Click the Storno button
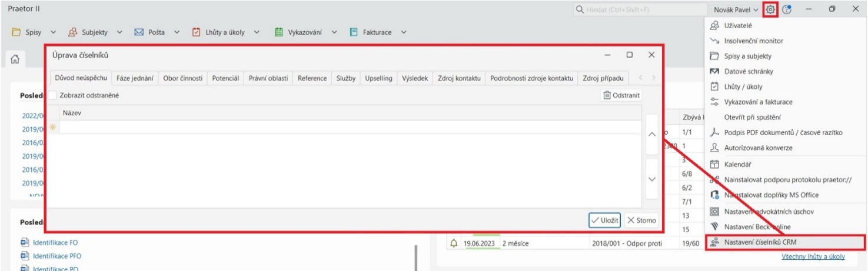Image resolution: width=868 pixels, height=271 pixels. pyautogui.click(x=641, y=220)
